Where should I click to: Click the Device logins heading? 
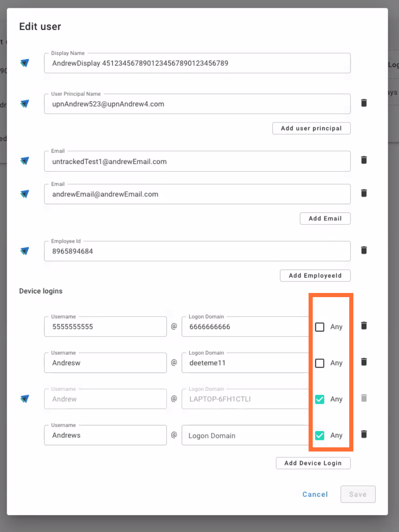coord(41,291)
